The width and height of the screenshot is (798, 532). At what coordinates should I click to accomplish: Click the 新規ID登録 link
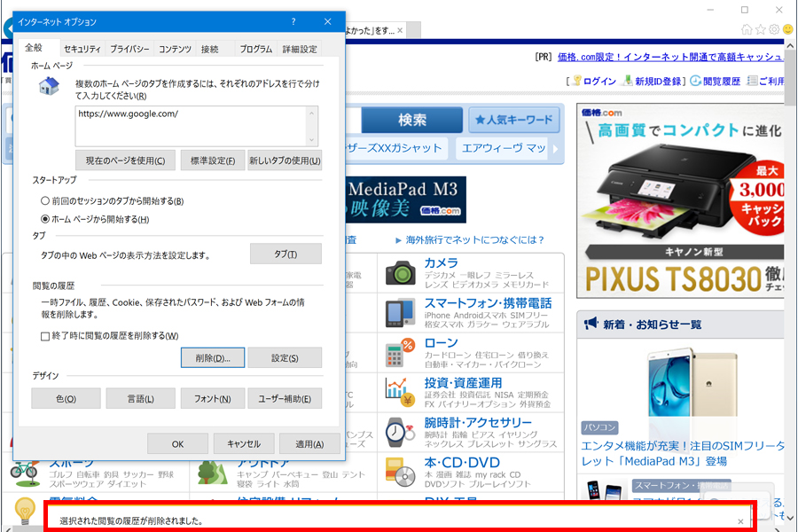pyautogui.click(x=658, y=81)
